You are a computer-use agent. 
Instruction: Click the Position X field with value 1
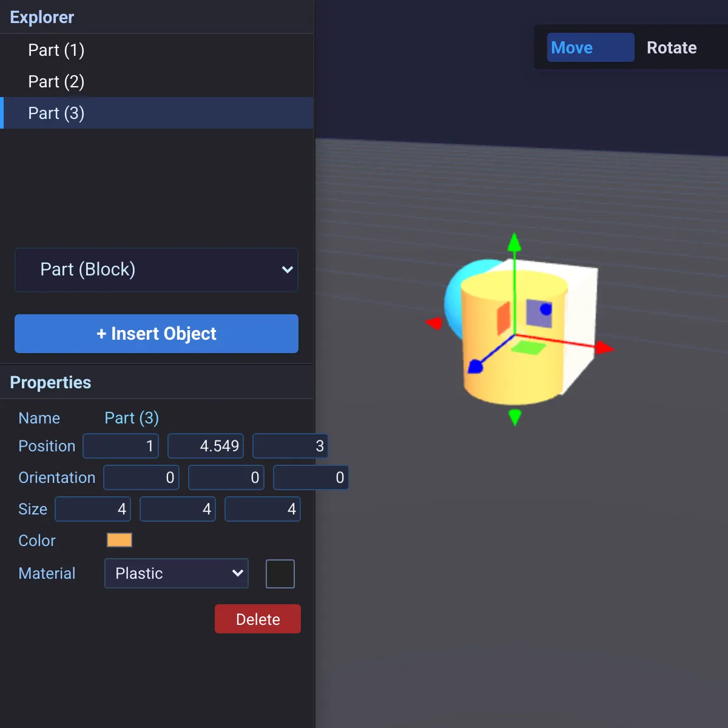click(x=121, y=446)
